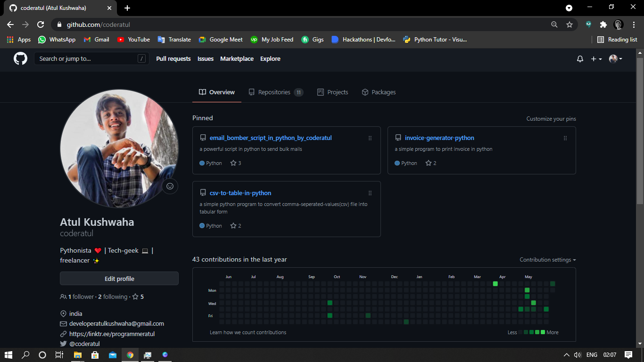Screen dimensions: 644x362
Task: Open the Windows Start menu icon
Action: point(8,355)
